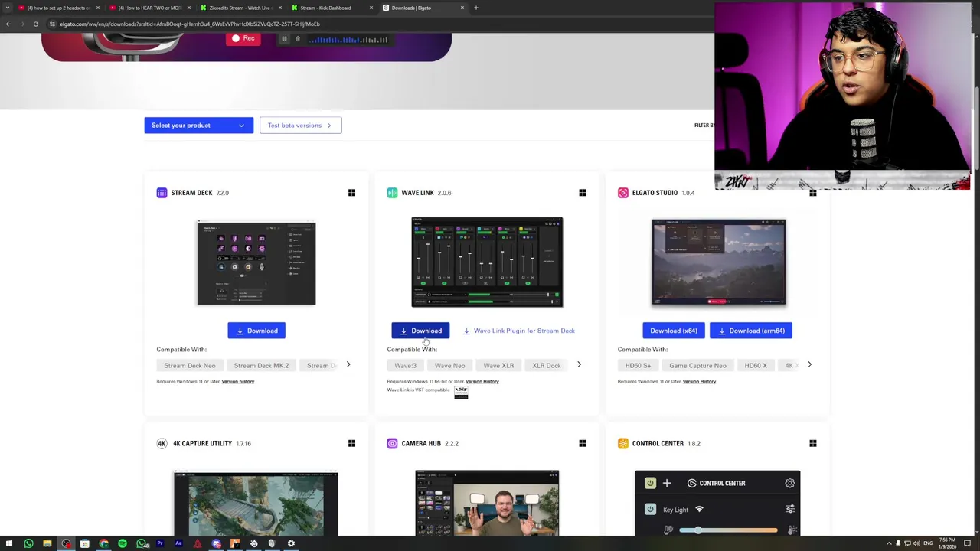Screen dimensions: 980x551
Task: Open Adobe Premiere Pro from the taskbar
Action: pos(160,543)
